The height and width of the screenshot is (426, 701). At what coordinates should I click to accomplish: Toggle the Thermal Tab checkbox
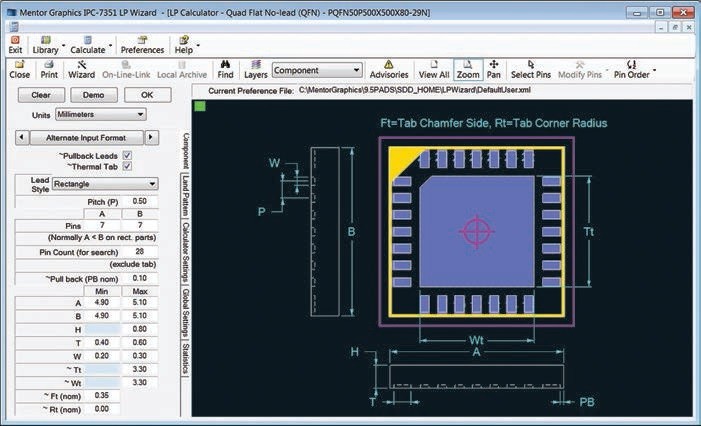pos(127,166)
